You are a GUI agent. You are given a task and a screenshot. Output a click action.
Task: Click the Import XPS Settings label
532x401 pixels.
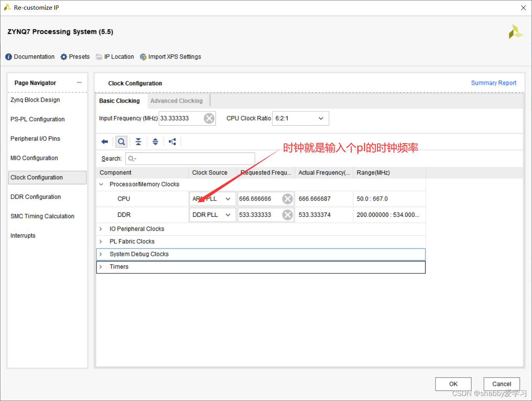point(175,57)
